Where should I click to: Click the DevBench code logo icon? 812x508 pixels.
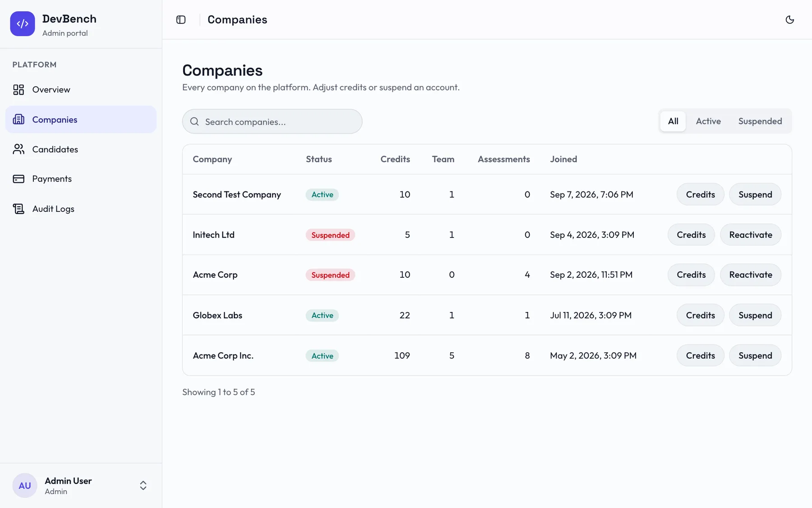[x=23, y=24]
